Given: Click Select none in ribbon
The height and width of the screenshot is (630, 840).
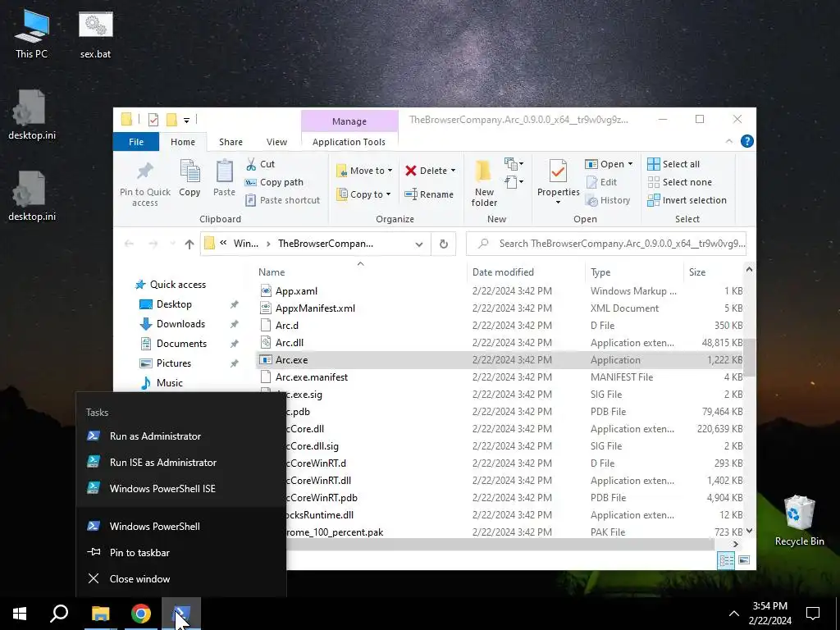Looking at the screenshot, I should pos(680,182).
